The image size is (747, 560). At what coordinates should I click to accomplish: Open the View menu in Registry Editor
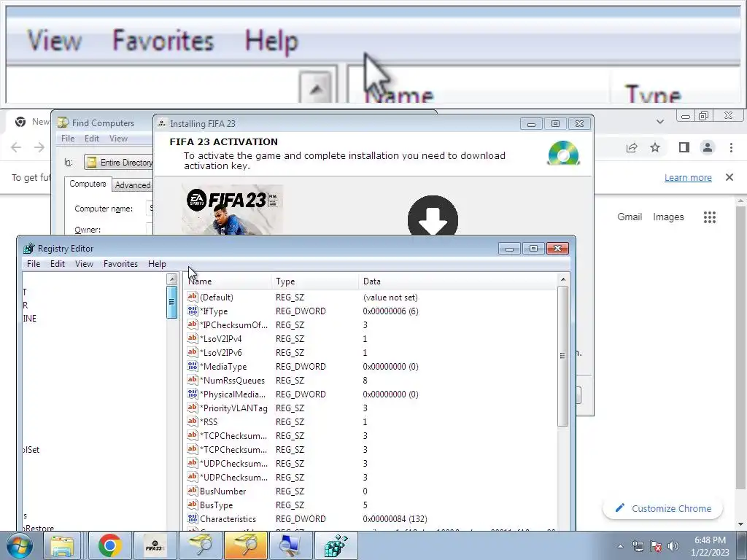[x=85, y=264]
